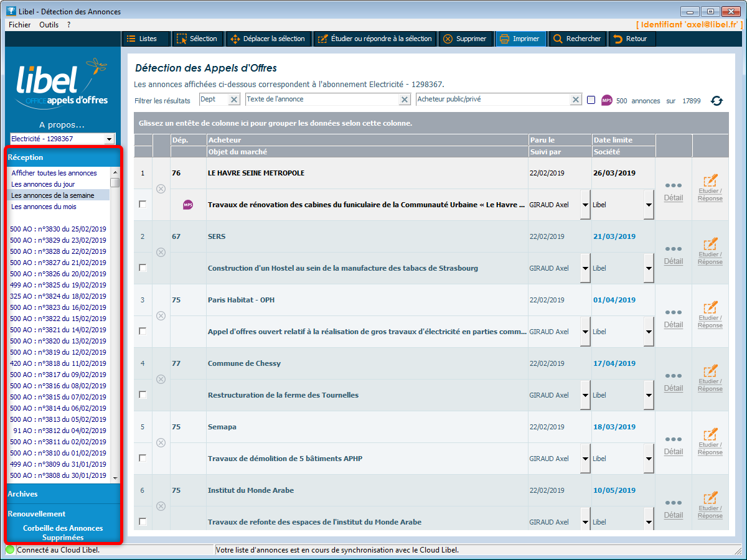Expand the Réception section
This screenshot has width=747, height=560.
click(63, 157)
